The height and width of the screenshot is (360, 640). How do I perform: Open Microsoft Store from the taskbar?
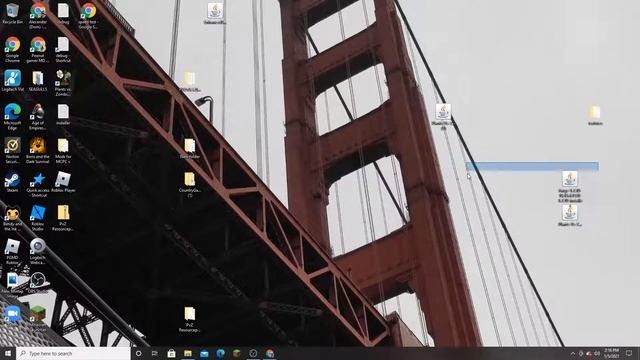click(x=171, y=353)
